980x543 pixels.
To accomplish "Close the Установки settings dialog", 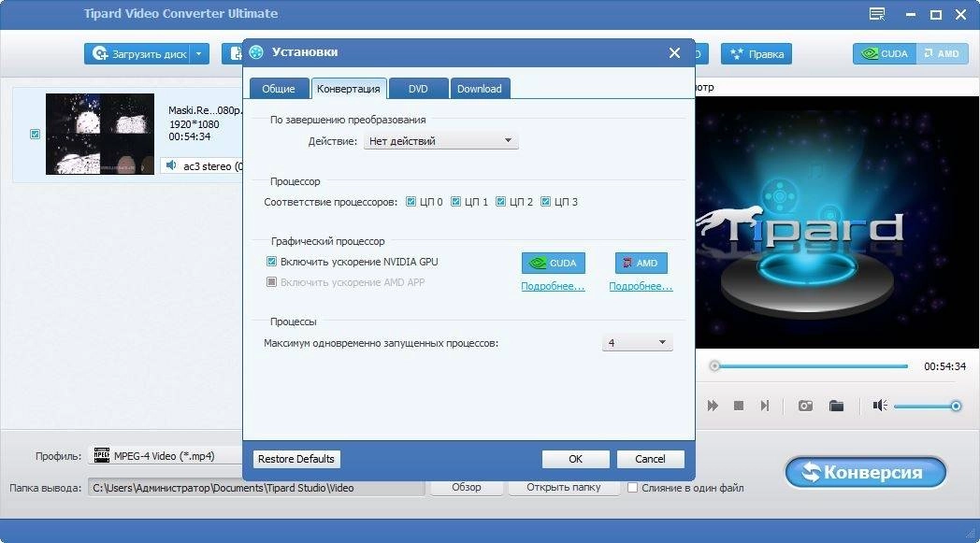I will (x=674, y=52).
